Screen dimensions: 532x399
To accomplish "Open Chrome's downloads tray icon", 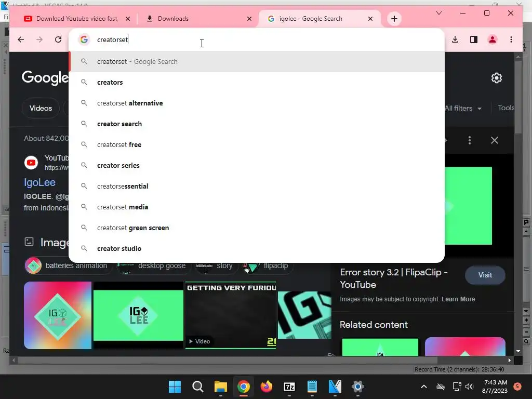I will 455,39.
